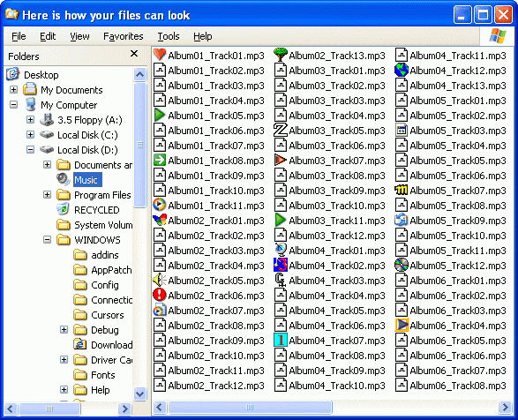Click the cyan number-one icon of Album04_Track07.mp3
518x420 pixels.
click(281, 340)
